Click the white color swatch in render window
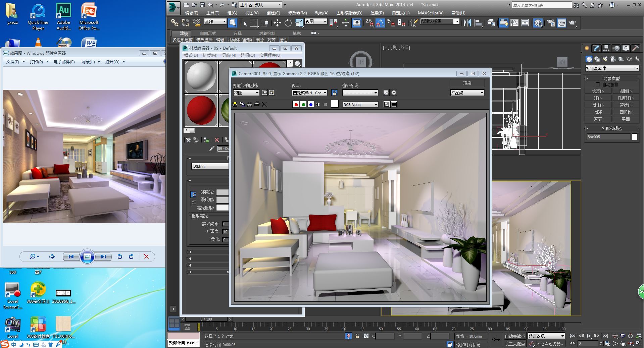The image size is (644, 348). coord(335,104)
